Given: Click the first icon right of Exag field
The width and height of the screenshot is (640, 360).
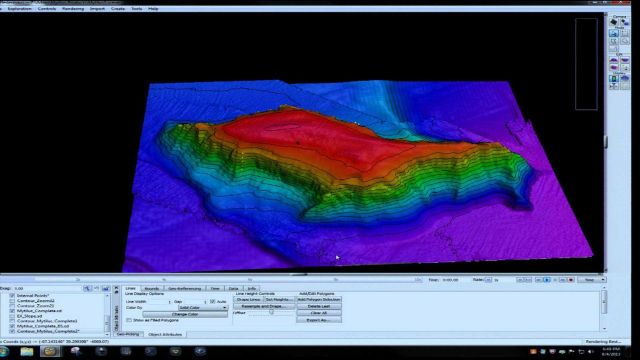Looking at the screenshot, I should coord(87,288).
